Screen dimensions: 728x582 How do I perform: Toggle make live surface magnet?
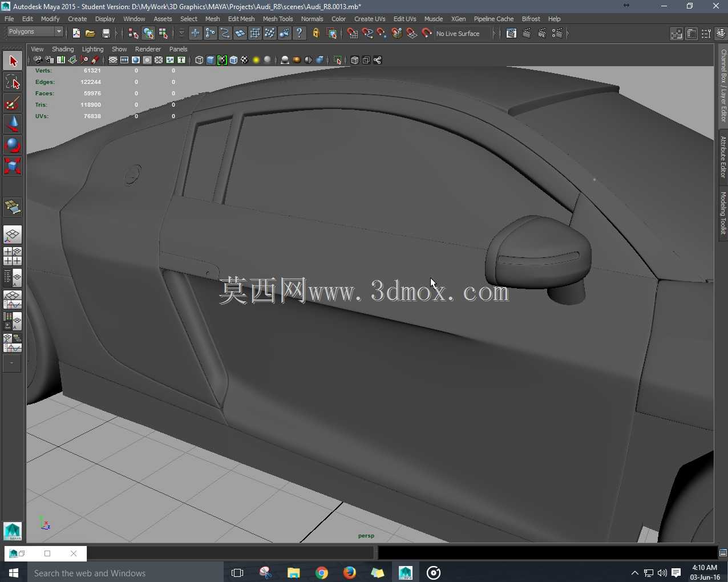click(427, 34)
